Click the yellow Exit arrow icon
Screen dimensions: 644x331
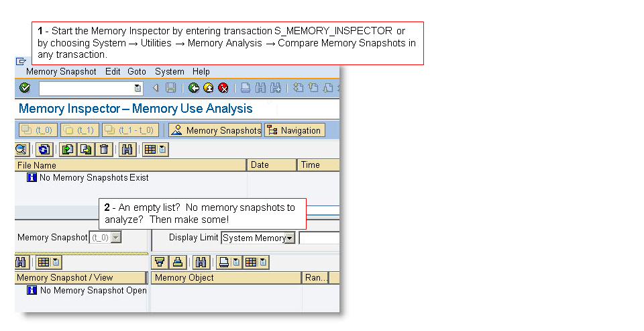[209, 88]
